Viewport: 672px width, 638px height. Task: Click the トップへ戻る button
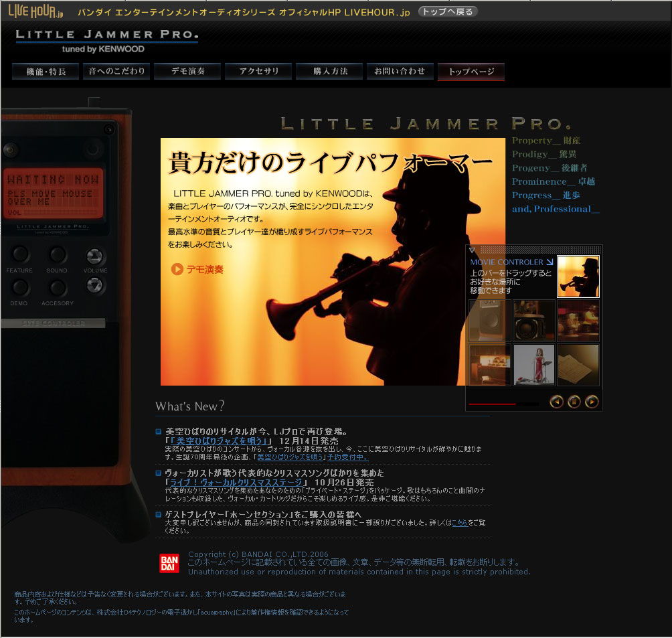447,11
